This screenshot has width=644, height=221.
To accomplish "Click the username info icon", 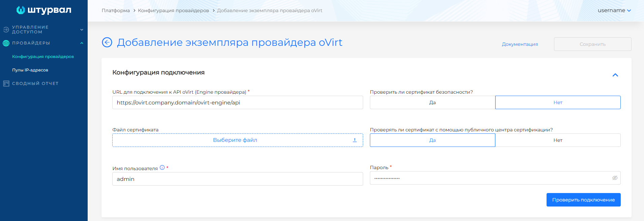I will (x=162, y=167).
